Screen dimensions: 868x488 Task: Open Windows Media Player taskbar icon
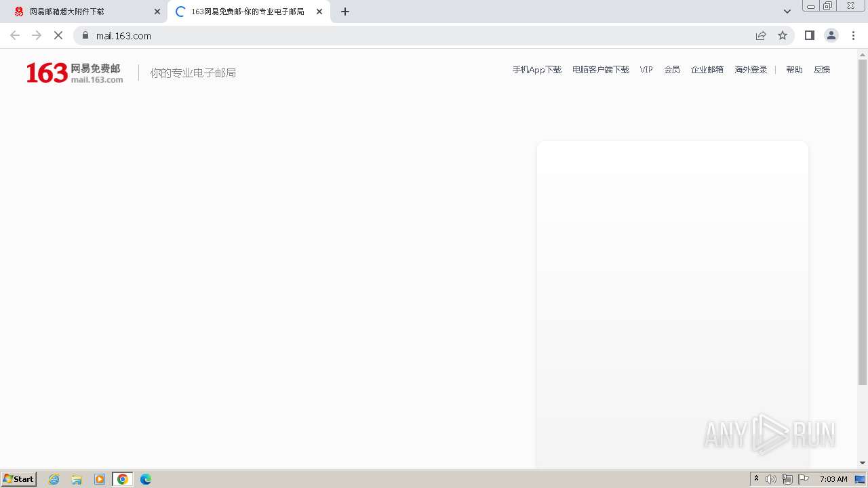tap(100, 479)
